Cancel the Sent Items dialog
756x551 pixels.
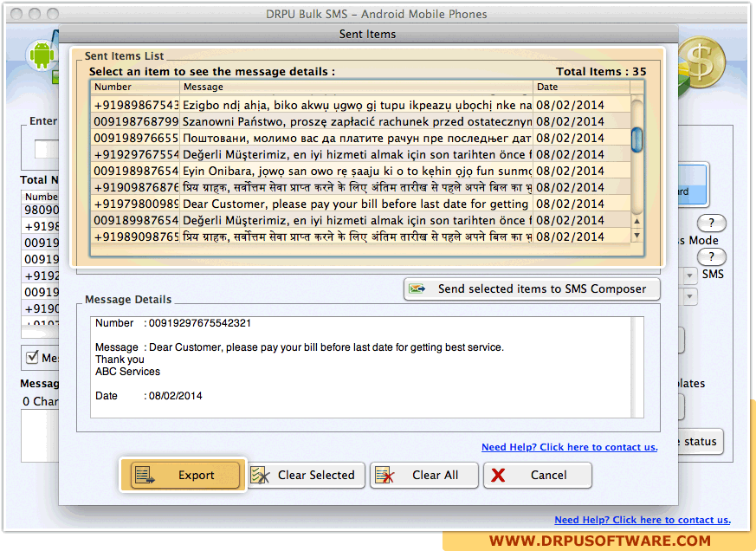[538, 476]
